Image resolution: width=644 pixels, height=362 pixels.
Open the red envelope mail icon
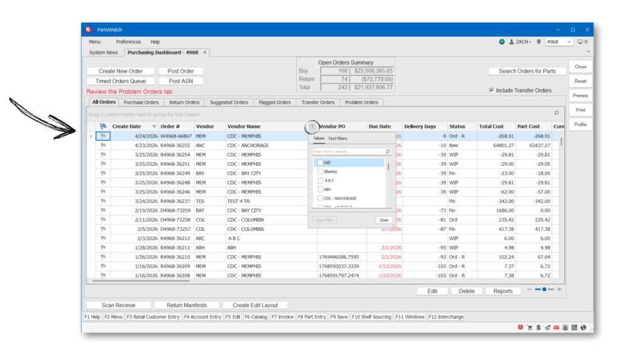556,327
